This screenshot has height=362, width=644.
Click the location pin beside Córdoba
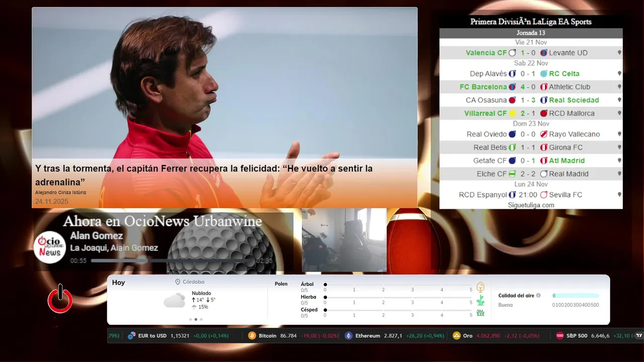[178, 282]
